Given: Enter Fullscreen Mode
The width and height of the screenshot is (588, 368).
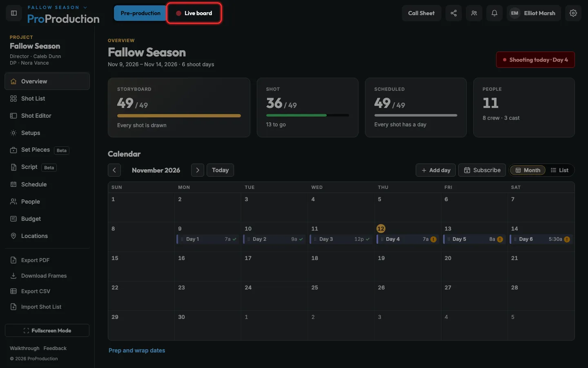Looking at the screenshot, I should [47, 330].
